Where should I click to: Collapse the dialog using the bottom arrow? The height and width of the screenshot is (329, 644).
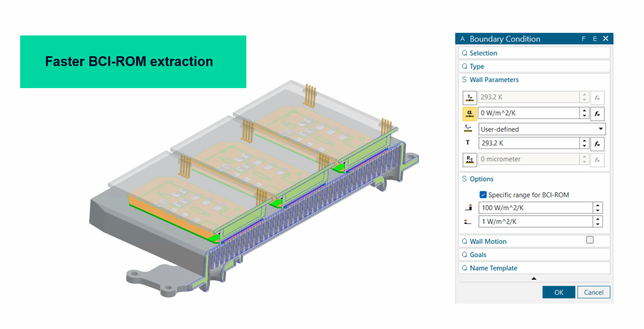[533, 278]
